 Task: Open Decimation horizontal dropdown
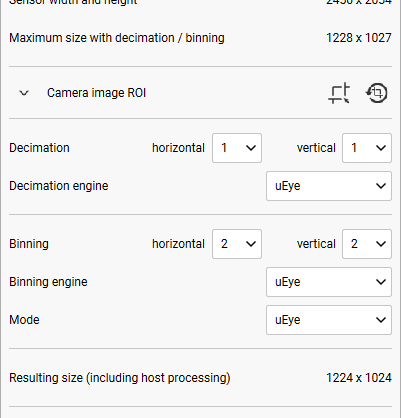click(x=237, y=148)
